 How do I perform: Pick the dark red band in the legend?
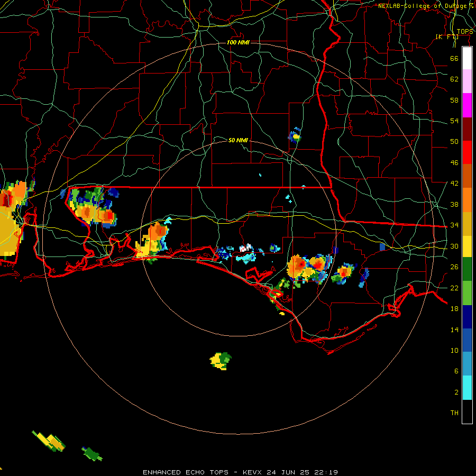click(467, 129)
